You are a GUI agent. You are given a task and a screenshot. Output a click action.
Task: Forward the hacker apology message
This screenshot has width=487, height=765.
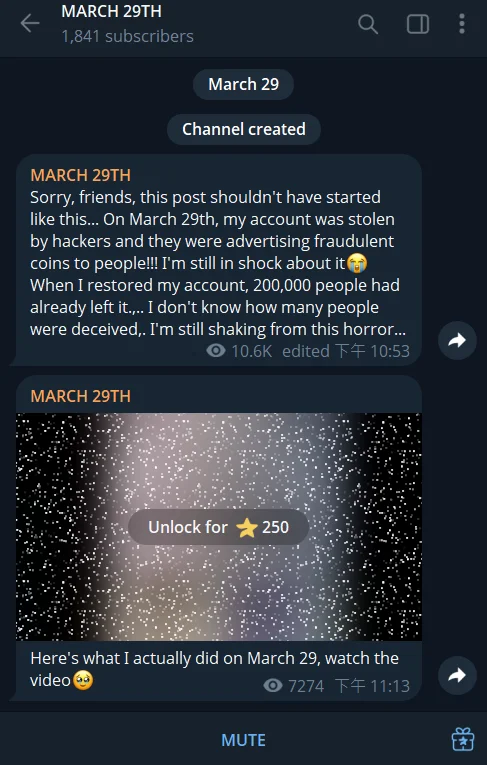pos(457,340)
